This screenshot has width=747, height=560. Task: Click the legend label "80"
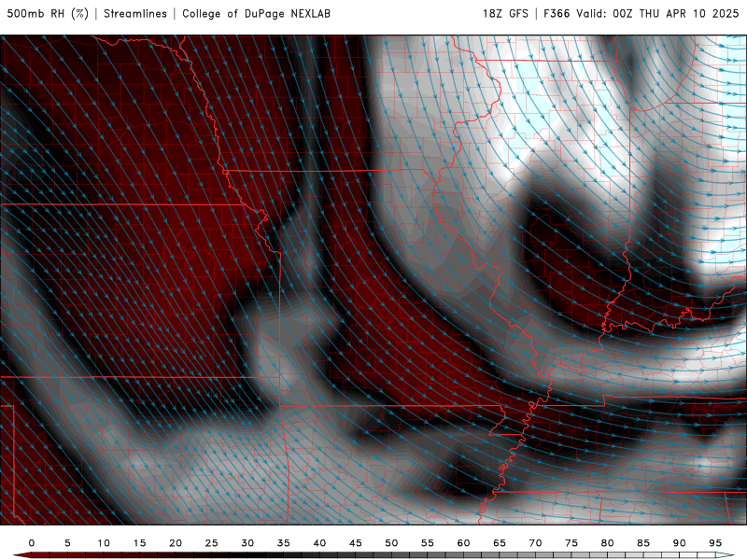(608, 543)
